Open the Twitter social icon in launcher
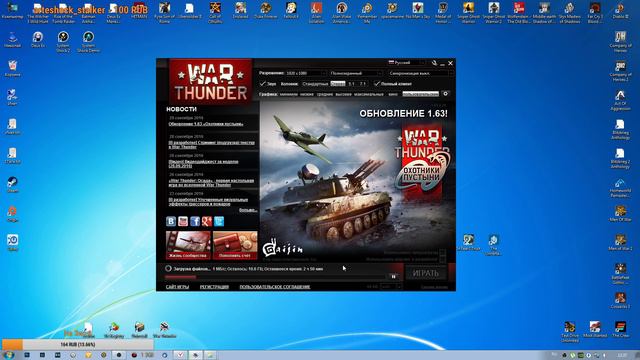Viewport: 640px width, 360px height. click(219, 221)
